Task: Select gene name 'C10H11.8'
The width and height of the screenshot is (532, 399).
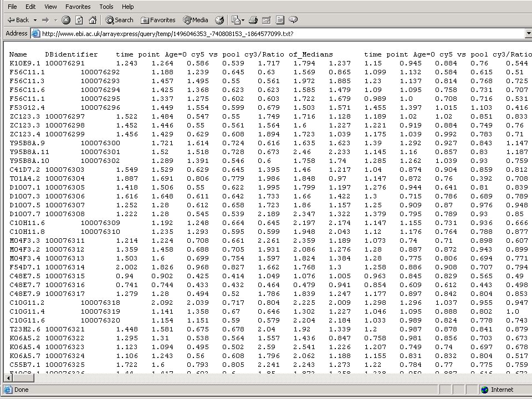Action: coord(27,232)
